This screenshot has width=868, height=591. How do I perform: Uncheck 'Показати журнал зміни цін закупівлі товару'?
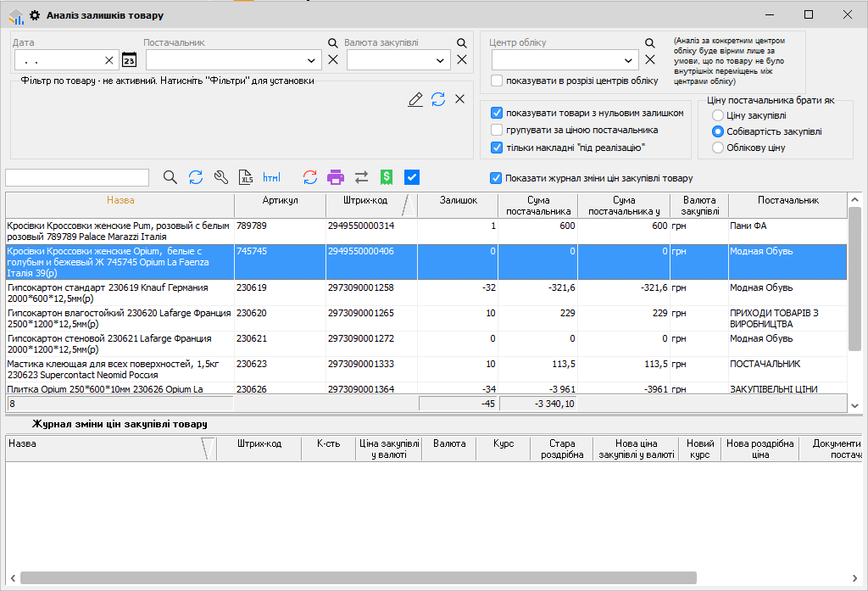click(496, 178)
